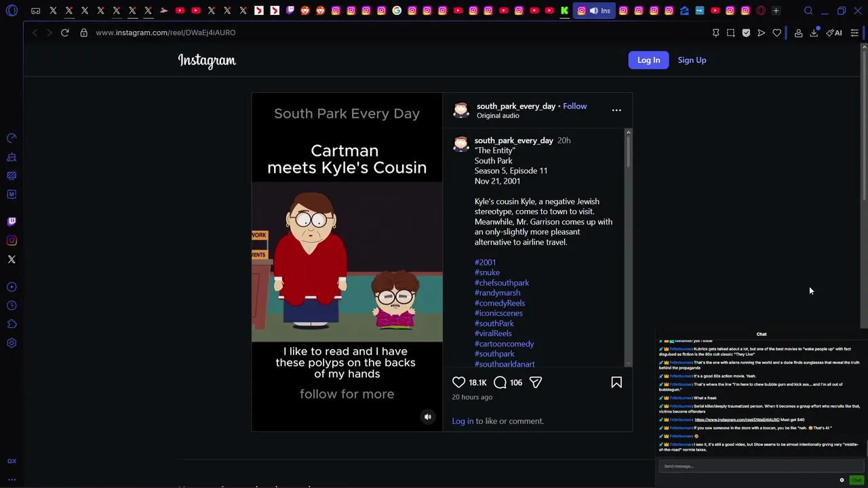Open a new tab with the plus button
This screenshot has height=488, width=868.
tap(776, 11)
